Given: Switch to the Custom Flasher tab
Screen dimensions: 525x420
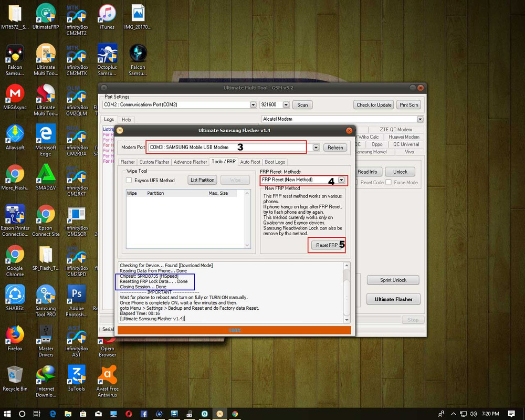Looking at the screenshot, I should pyautogui.click(x=154, y=162).
